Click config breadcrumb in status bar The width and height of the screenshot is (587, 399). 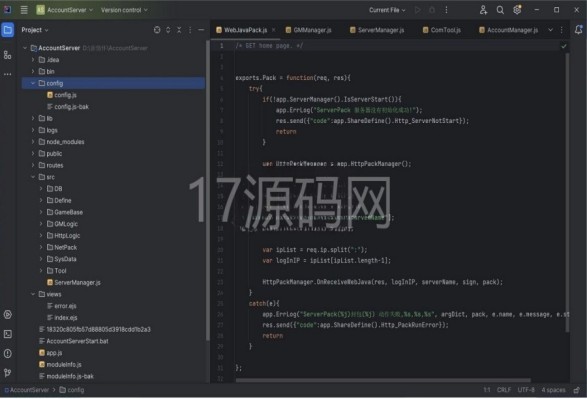[x=72, y=390]
